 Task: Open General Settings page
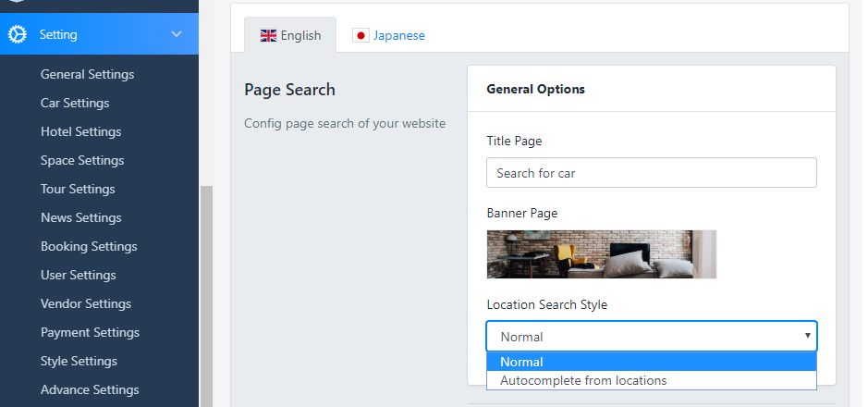87,74
